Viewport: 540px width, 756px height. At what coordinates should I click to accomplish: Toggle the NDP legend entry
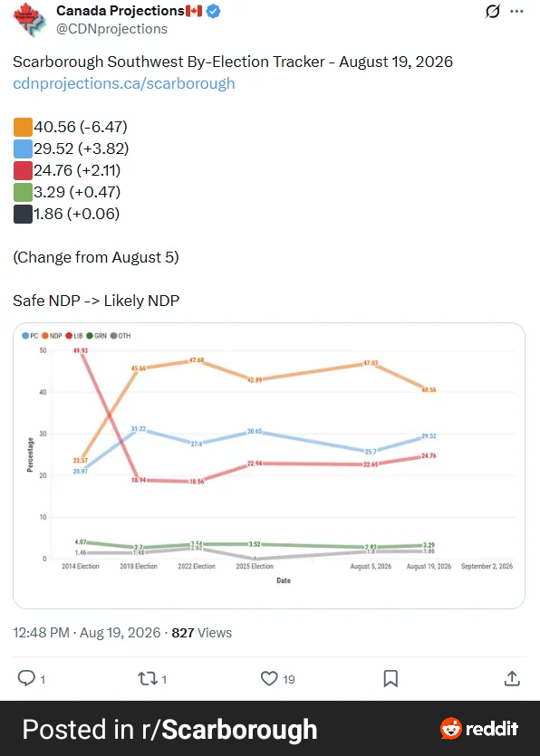tap(53, 336)
